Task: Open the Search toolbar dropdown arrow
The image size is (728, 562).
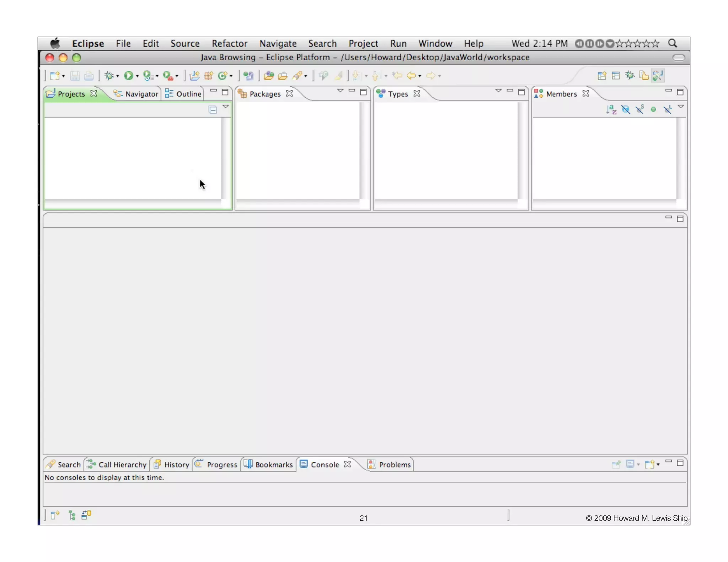Action: coord(306,76)
